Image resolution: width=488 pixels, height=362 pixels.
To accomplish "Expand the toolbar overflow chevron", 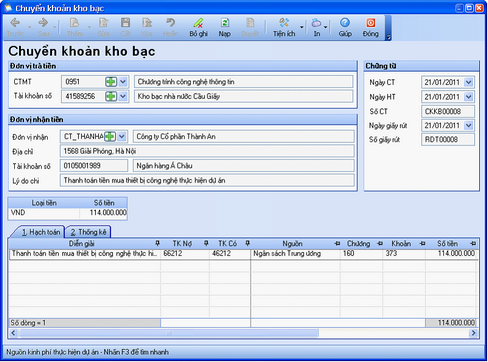I will [388, 37].
